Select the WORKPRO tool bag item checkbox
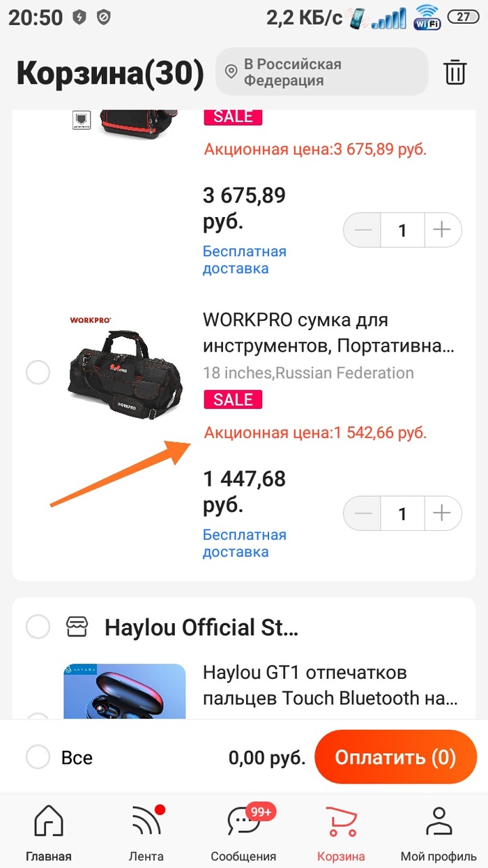 pyautogui.click(x=38, y=373)
